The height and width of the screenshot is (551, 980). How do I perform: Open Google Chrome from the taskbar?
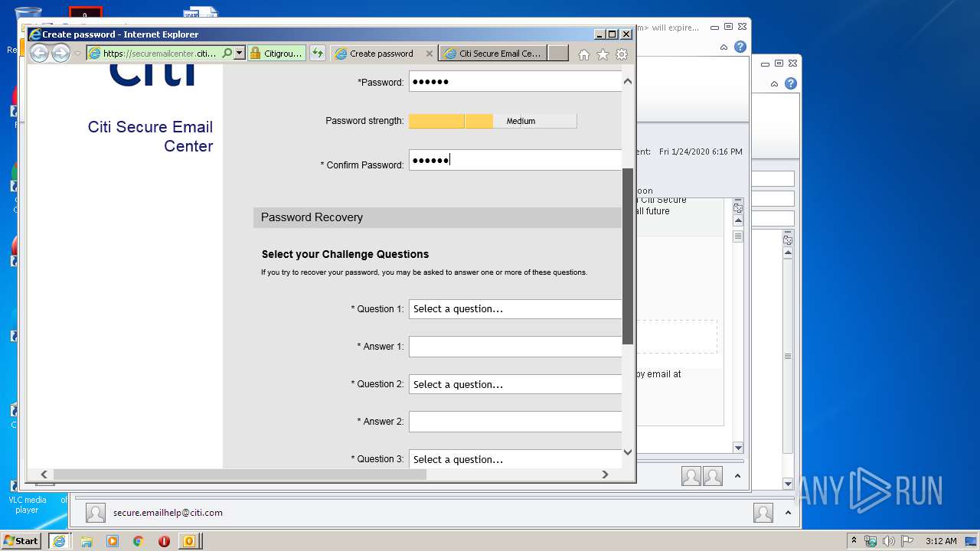pyautogui.click(x=138, y=541)
